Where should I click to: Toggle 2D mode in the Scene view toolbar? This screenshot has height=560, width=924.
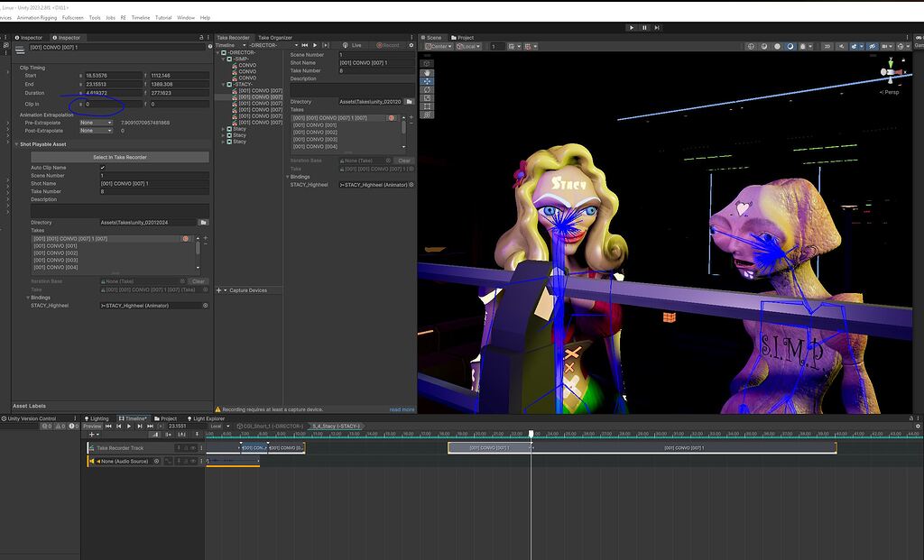click(x=827, y=46)
